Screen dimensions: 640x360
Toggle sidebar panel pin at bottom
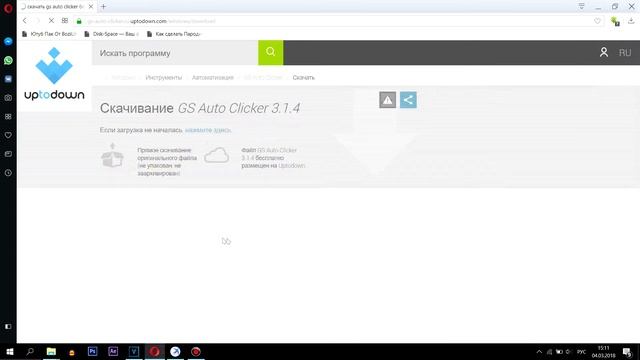click(8, 327)
